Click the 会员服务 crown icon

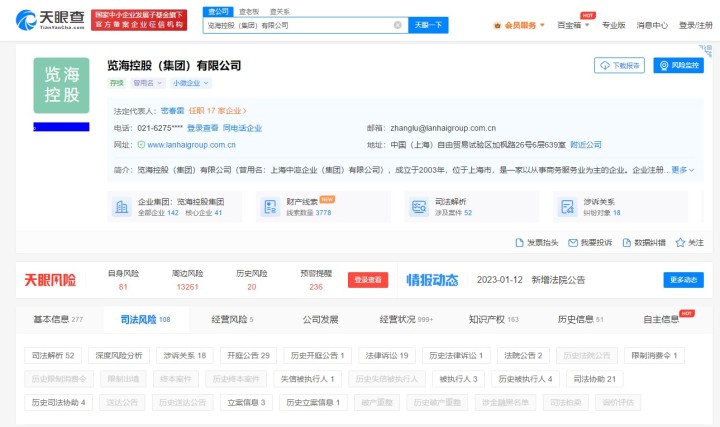point(497,25)
